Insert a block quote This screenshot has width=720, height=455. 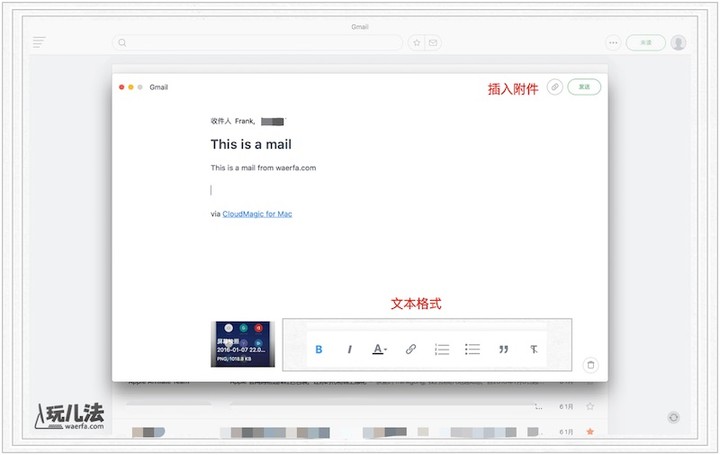[503, 349]
